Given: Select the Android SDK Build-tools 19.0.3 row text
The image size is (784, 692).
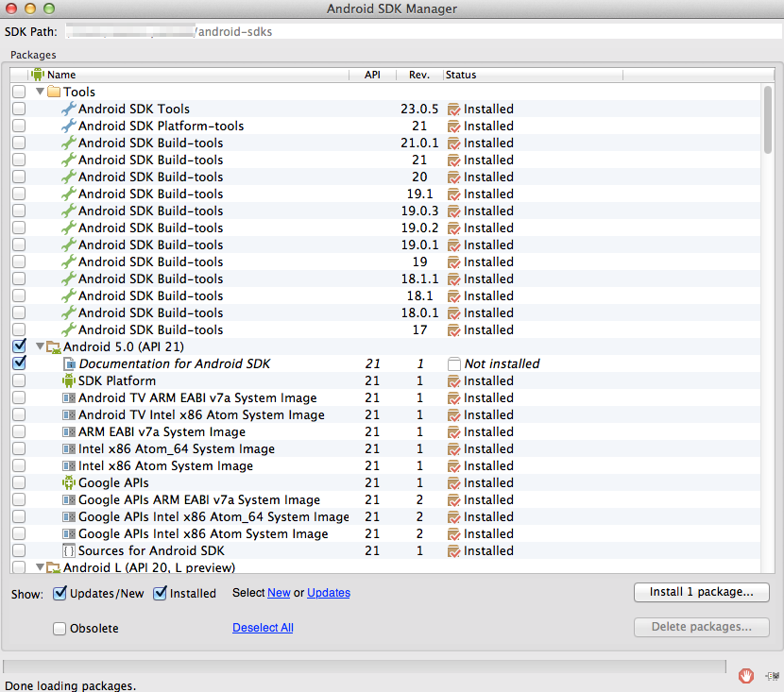Looking at the screenshot, I should coord(150,211).
